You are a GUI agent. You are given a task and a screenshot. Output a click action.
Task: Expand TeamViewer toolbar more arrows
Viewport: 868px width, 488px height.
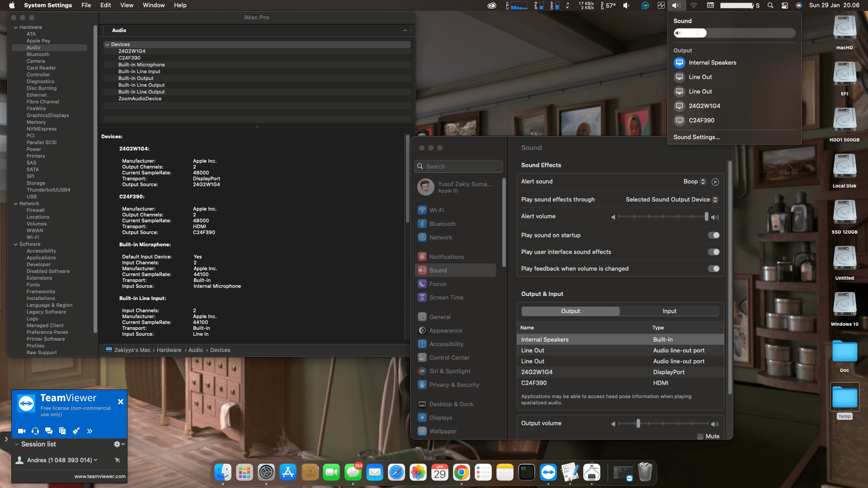[x=90, y=431]
